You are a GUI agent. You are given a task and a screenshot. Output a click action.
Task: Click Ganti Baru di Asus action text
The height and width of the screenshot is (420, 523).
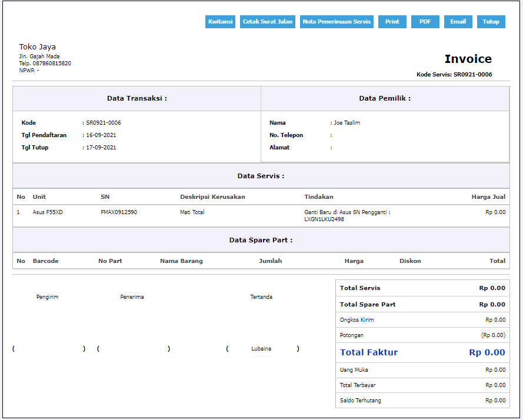point(347,216)
